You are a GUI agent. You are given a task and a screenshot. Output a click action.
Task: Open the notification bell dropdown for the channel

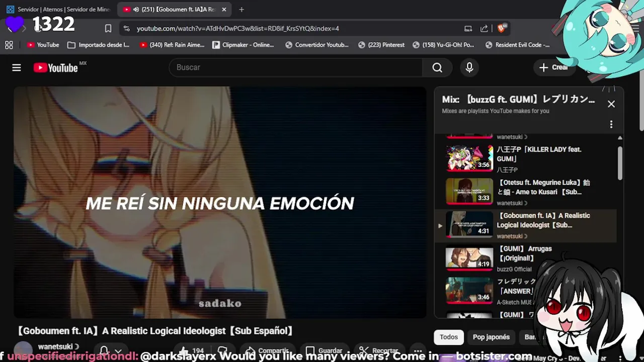pos(111,351)
